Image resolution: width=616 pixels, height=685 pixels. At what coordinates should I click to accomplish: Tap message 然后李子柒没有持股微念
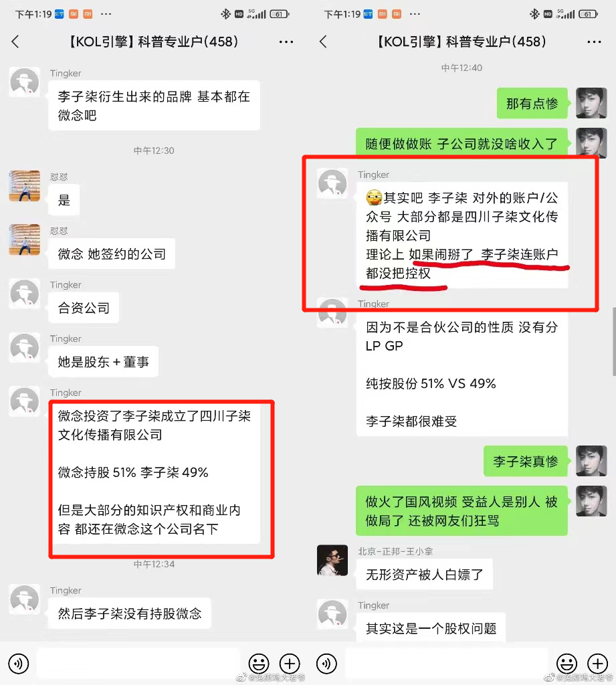pos(130,613)
